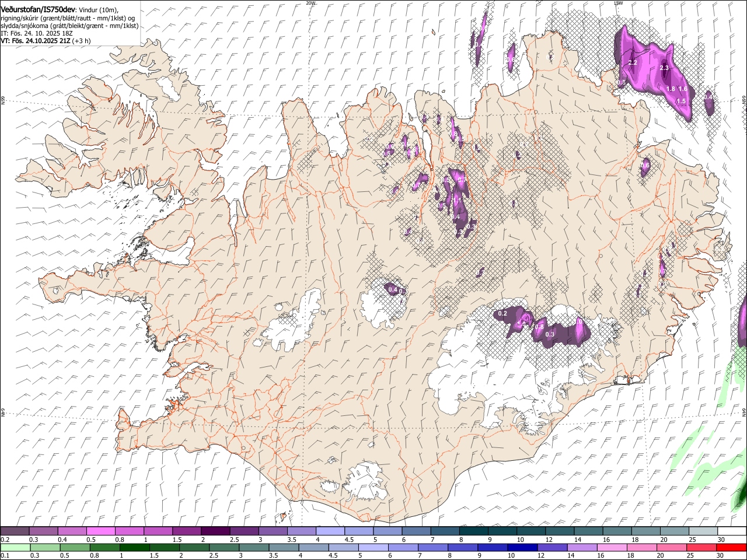Click the 1.8 precipitation value label
The width and height of the screenshot is (747, 560).
[x=671, y=89]
